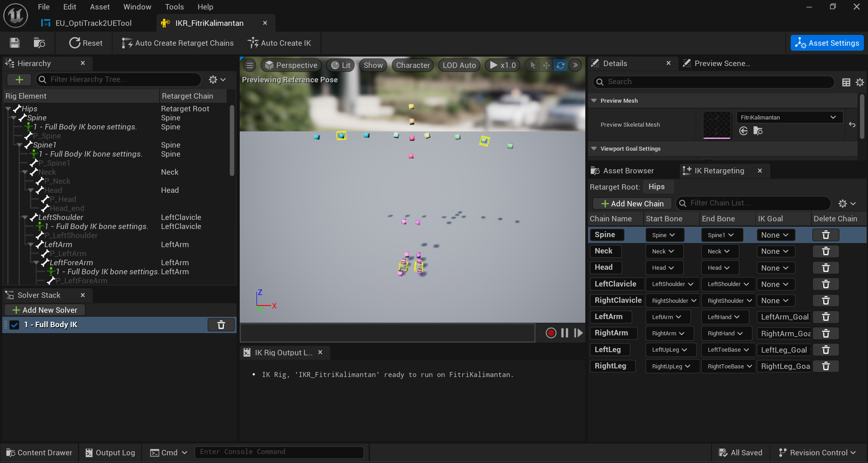Click the Enter Console Command field
Image resolution: width=868 pixels, height=463 pixels.
pos(279,452)
